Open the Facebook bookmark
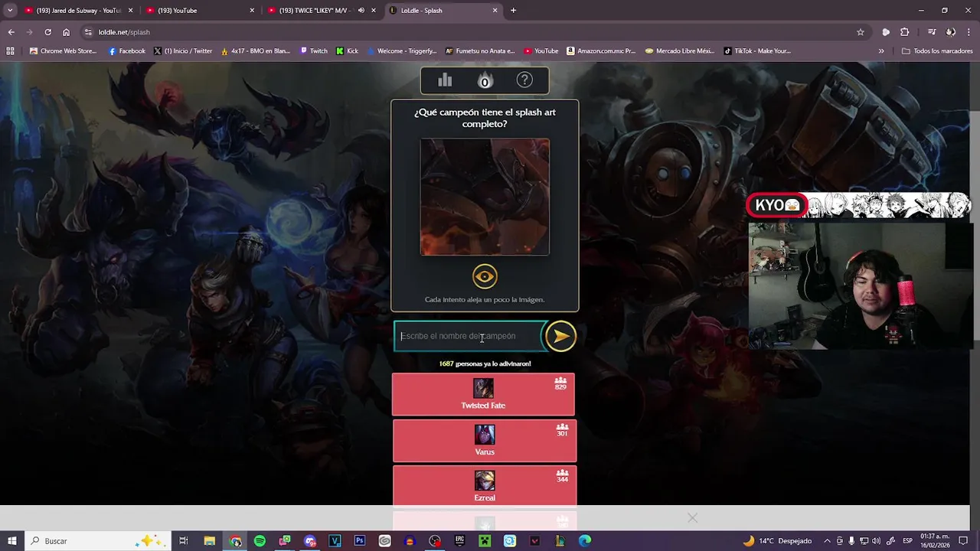Screen dimensions: 980x551 (127, 51)
